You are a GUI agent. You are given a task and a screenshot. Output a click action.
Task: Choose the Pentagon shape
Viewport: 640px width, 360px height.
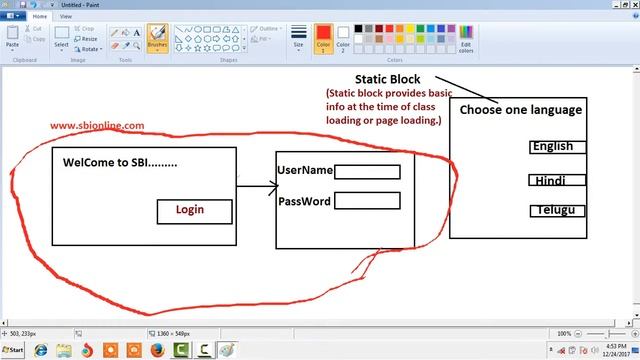(x=198, y=39)
